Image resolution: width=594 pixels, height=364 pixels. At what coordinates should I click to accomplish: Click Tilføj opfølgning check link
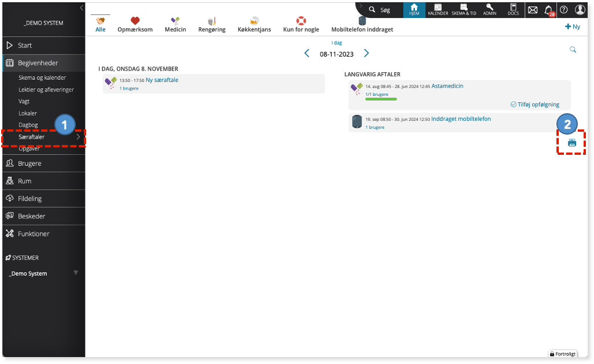click(x=535, y=105)
